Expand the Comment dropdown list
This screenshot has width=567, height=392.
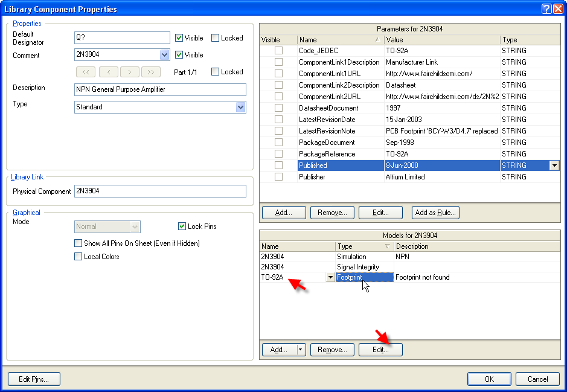[x=165, y=55]
